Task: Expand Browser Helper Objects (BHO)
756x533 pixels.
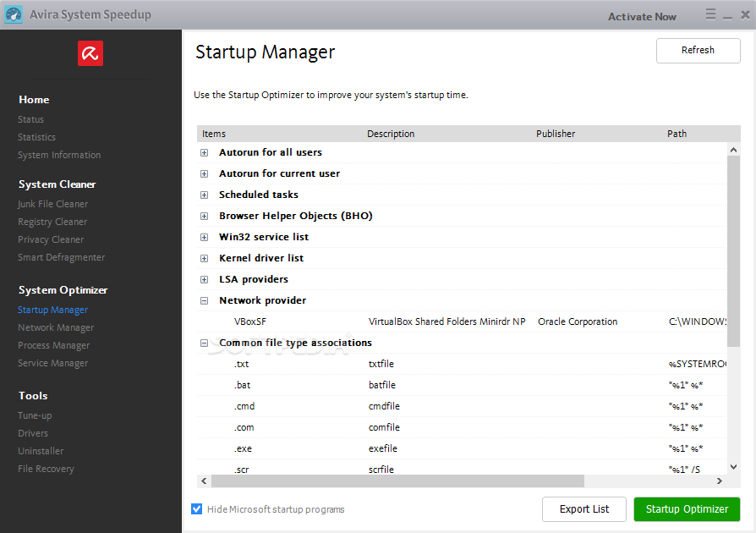Action: tap(205, 216)
